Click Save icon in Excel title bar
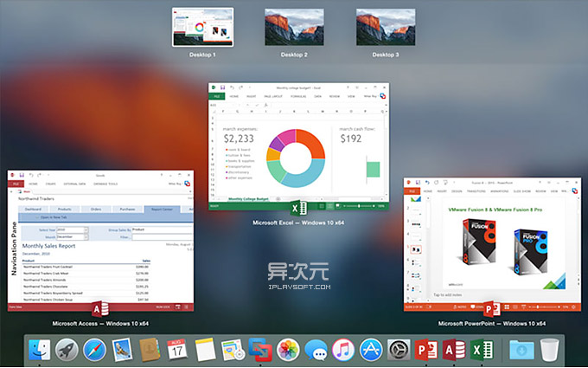 [223, 87]
